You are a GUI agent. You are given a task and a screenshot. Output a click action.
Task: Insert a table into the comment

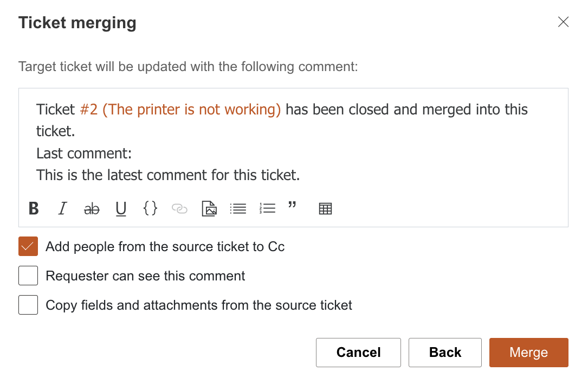[x=325, y=208]
